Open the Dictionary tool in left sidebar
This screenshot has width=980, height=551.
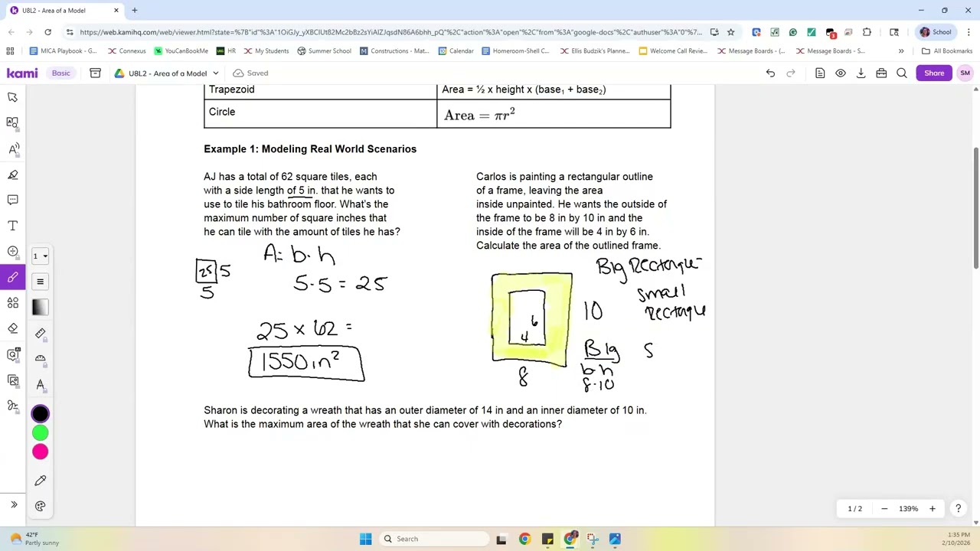[x=13, y=122]
